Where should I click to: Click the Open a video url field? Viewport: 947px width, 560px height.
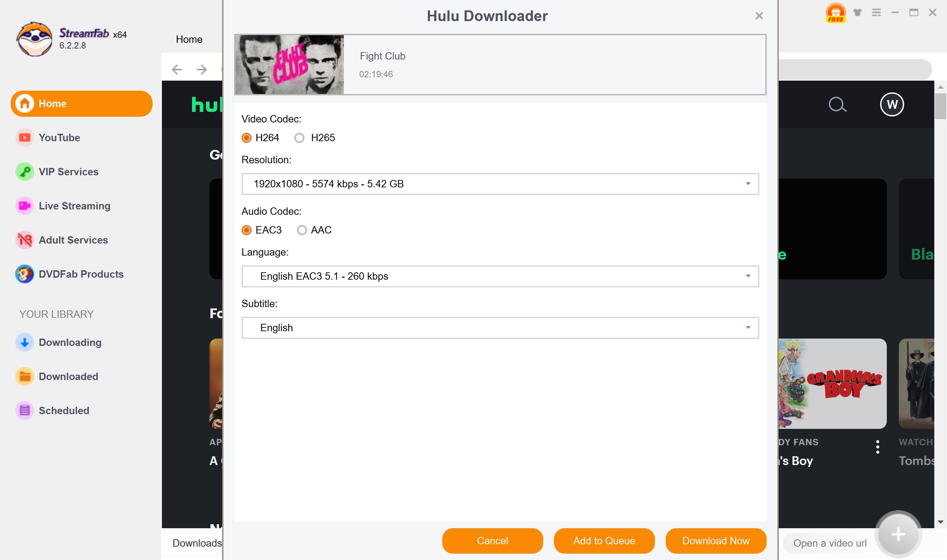[830, 543]
